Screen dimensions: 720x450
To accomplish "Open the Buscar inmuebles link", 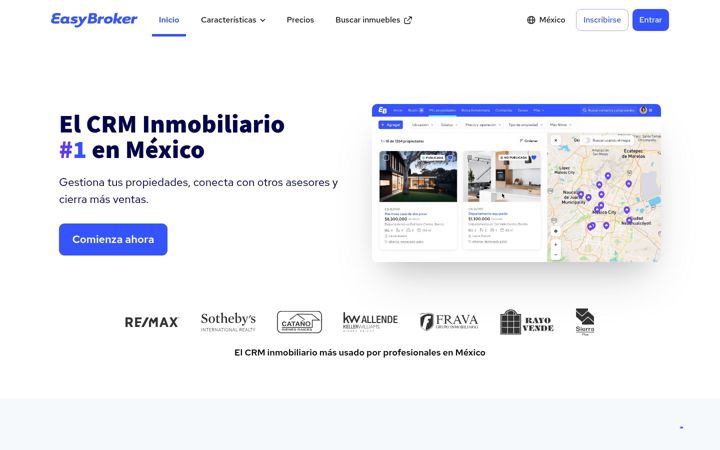I will point(373,20).
